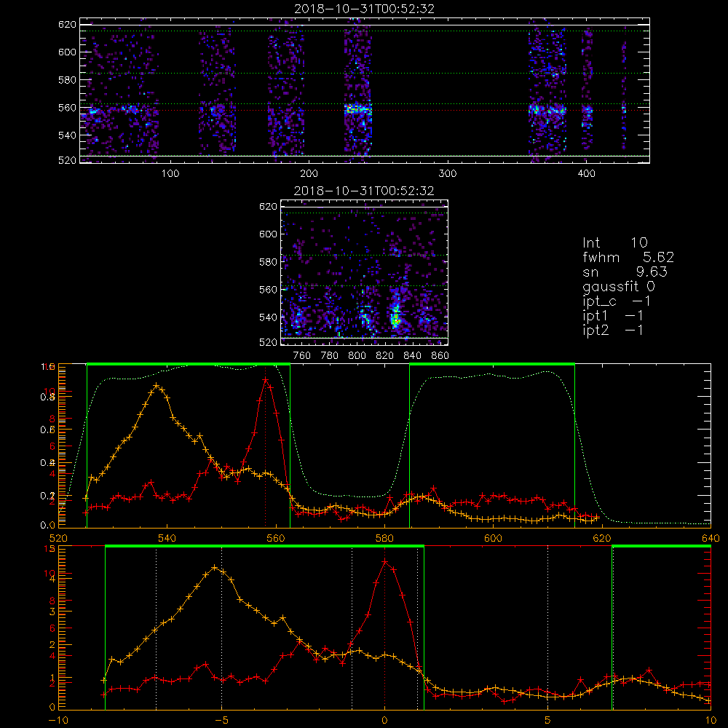Click the '5' x-axis label of the bottom plot
The width and height of the screenshot is (728, 728).
point(548,721)
